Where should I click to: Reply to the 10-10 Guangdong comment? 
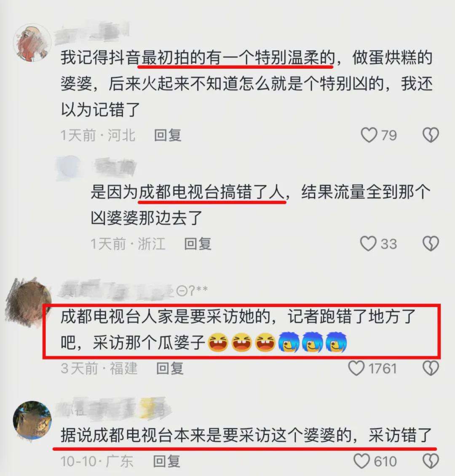[x=166, y=461]
